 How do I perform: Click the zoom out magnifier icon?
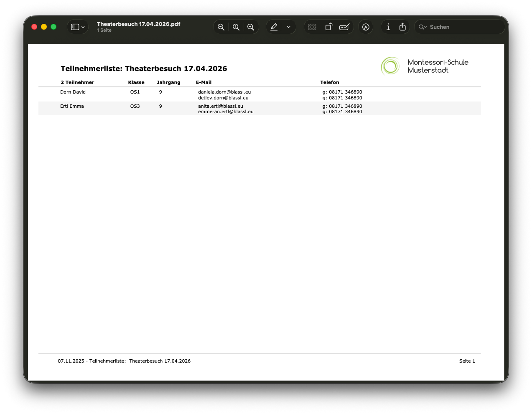pos(221,27)
